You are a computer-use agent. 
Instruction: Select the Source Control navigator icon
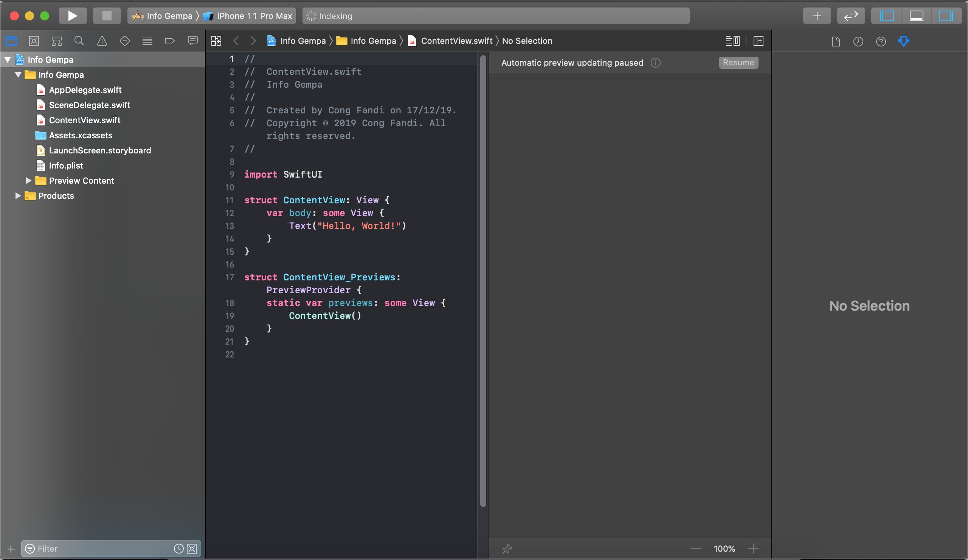tap(34, 41)
